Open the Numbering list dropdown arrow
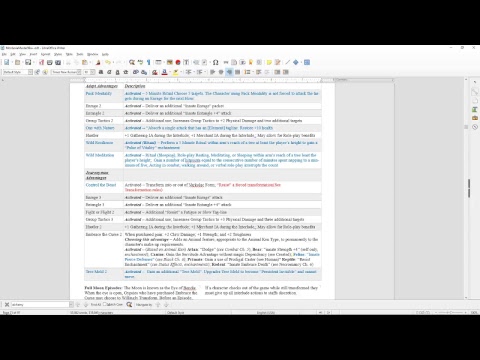This screenshot has width=480, height=360. [x=205, y=72]
